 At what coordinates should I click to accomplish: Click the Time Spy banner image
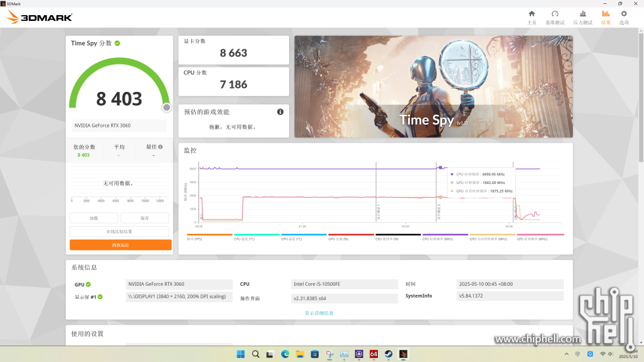pos(433,87)
